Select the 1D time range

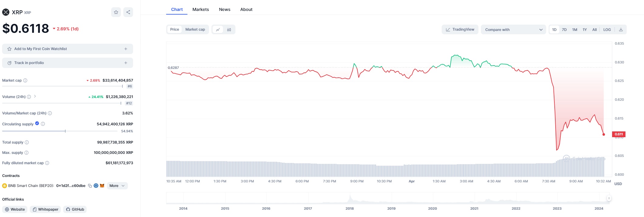554,29
